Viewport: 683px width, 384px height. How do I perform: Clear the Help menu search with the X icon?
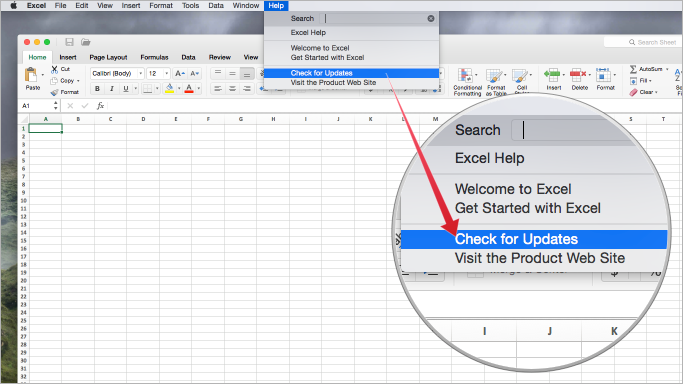pyautogui.click(x=431, y=18)
